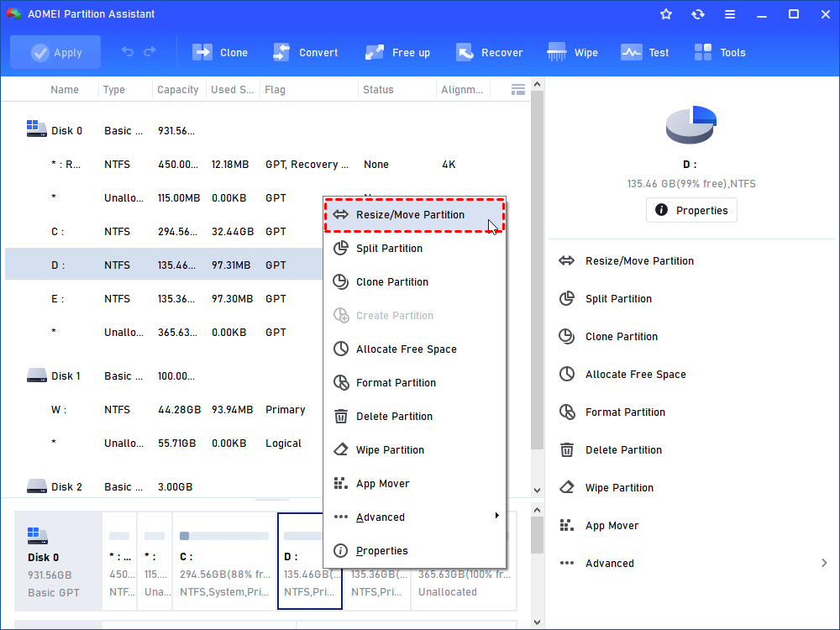Sort by the Name column header

click(x=65, y=90)
